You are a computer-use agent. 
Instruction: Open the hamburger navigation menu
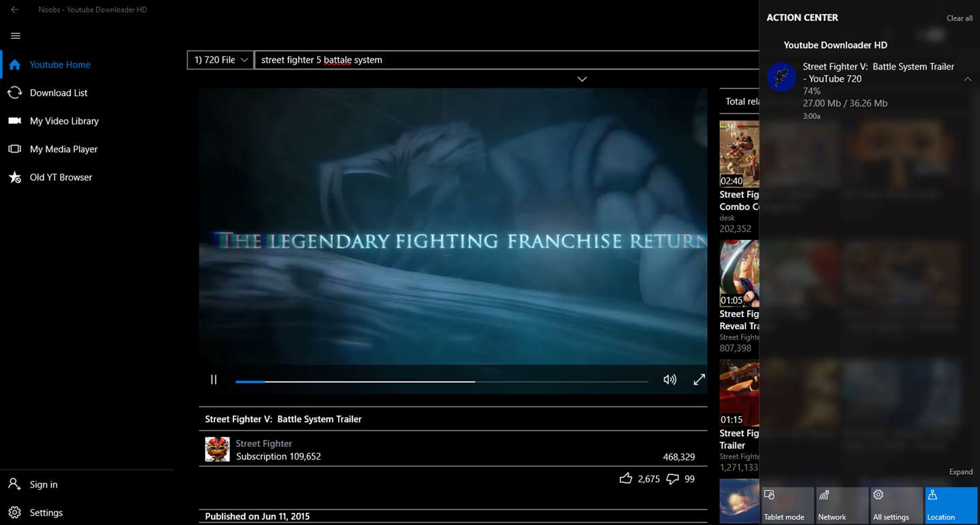(x=16, y=36)
